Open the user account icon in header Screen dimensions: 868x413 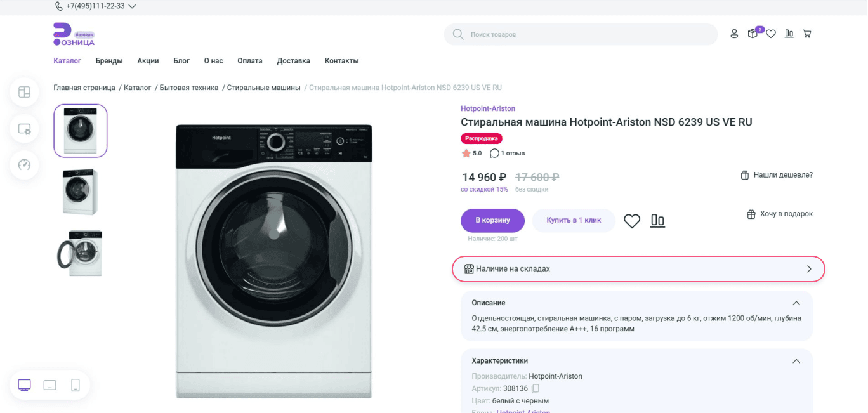(734, 34)
